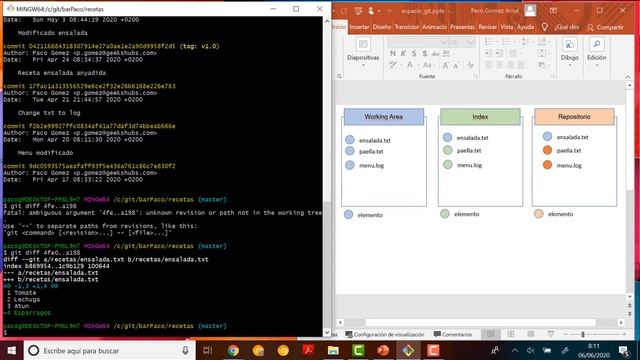Adjust the PowerPoint zoom slider
This screenshot has width=640, height=360.
point(583,334)
